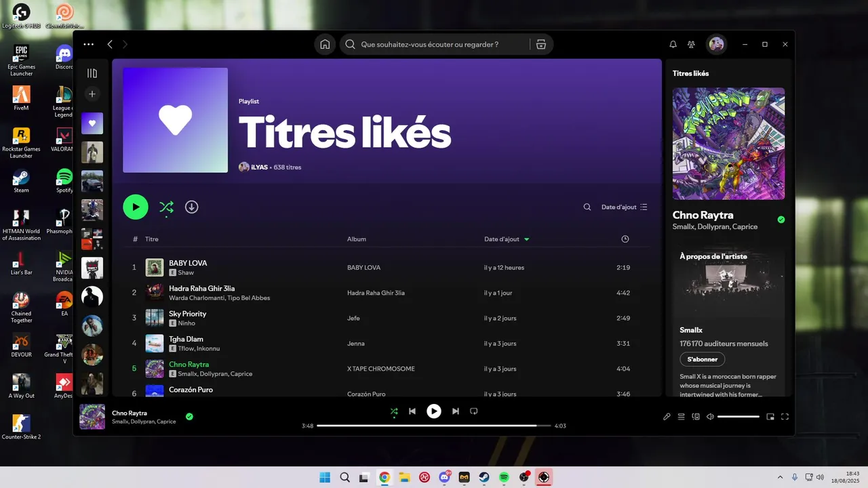The image size is (868, 488).
Task: Click the iLYAS profile name
Action: tap(259, 167)
